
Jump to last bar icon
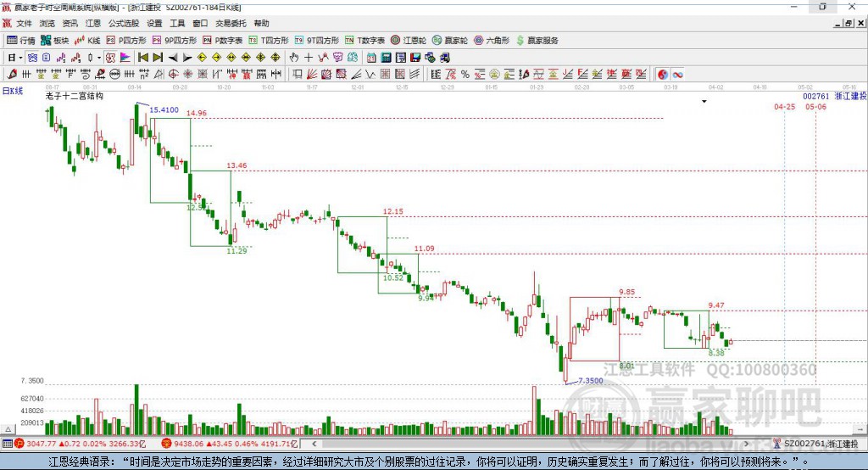click(x=158, y=58)
